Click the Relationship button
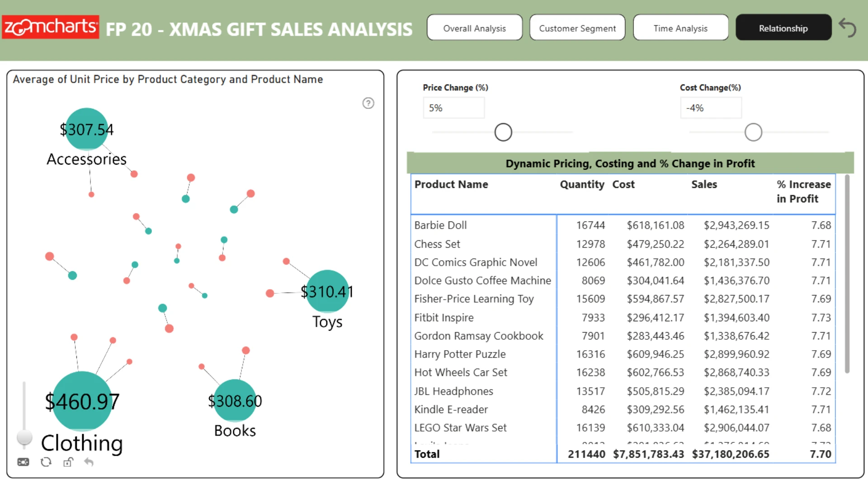The height and width of the screenshot is (488, 868). coord(783,28)
